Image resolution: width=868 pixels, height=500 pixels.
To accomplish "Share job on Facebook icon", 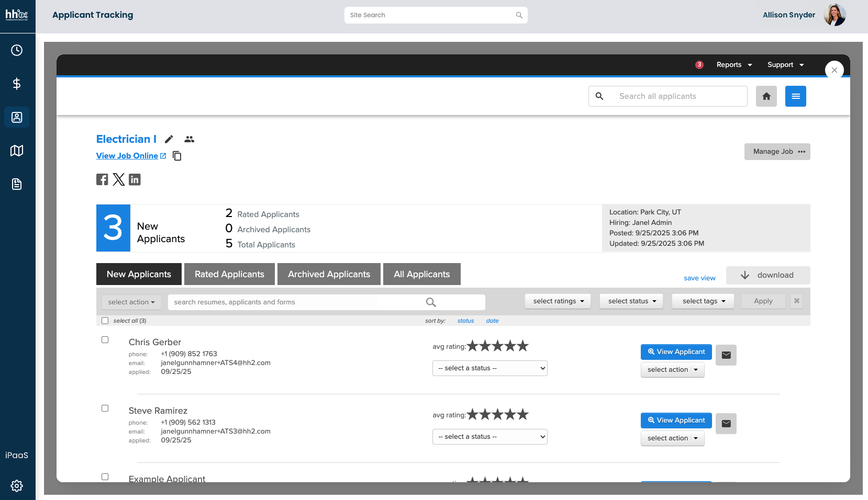I will tap(102, 179).
